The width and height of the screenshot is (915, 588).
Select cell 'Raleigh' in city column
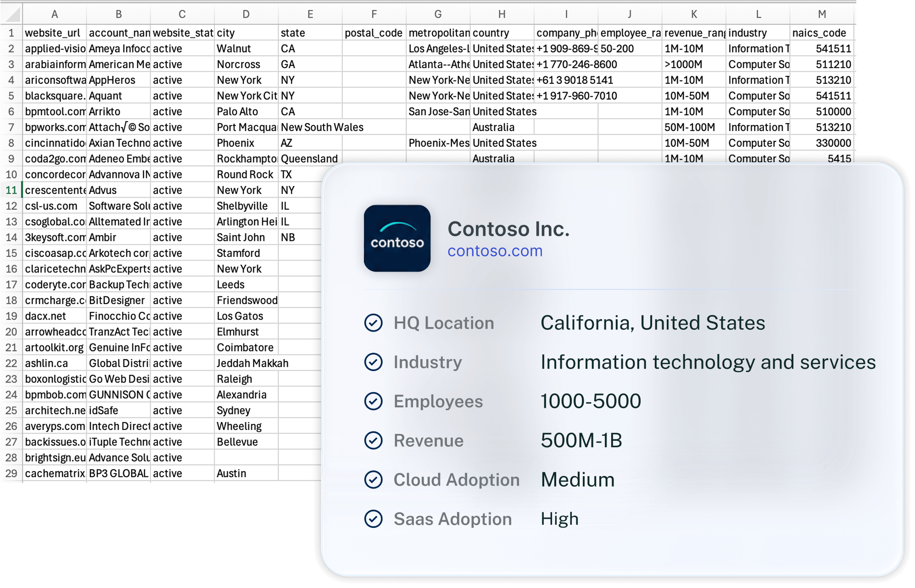246,379
